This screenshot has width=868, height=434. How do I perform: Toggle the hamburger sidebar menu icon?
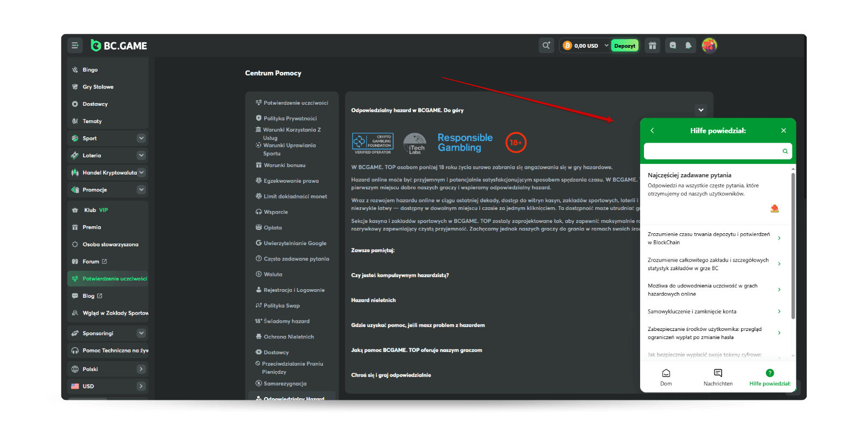point(75,46)
